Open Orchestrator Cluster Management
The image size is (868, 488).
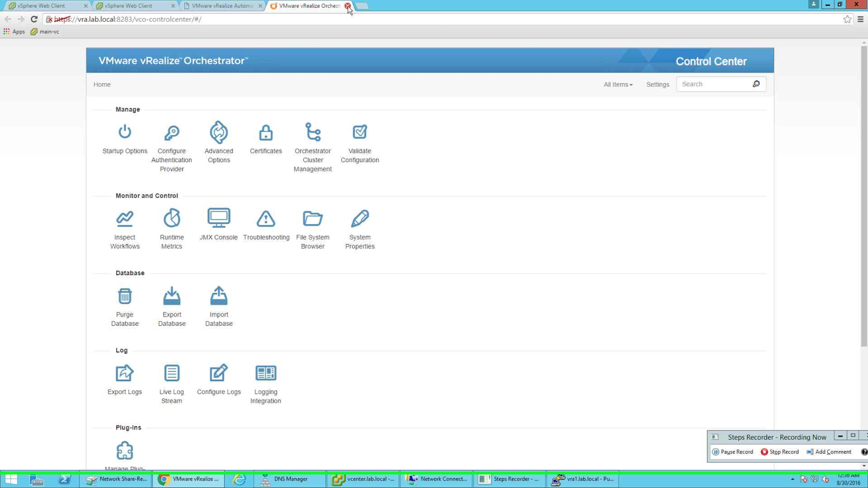click(312, 147)
